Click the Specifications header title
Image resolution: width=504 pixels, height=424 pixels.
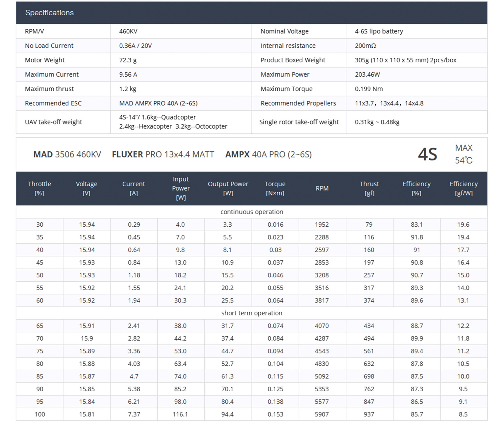point(49,12)
